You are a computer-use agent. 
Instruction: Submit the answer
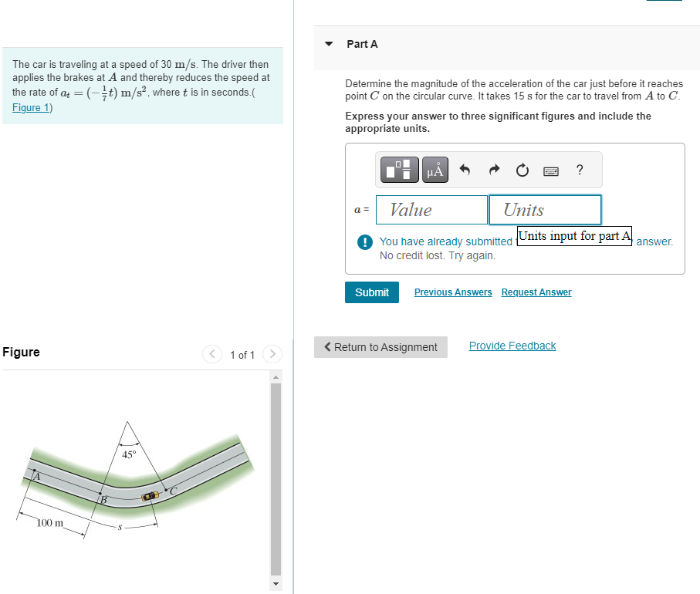[x=371, y=292]
